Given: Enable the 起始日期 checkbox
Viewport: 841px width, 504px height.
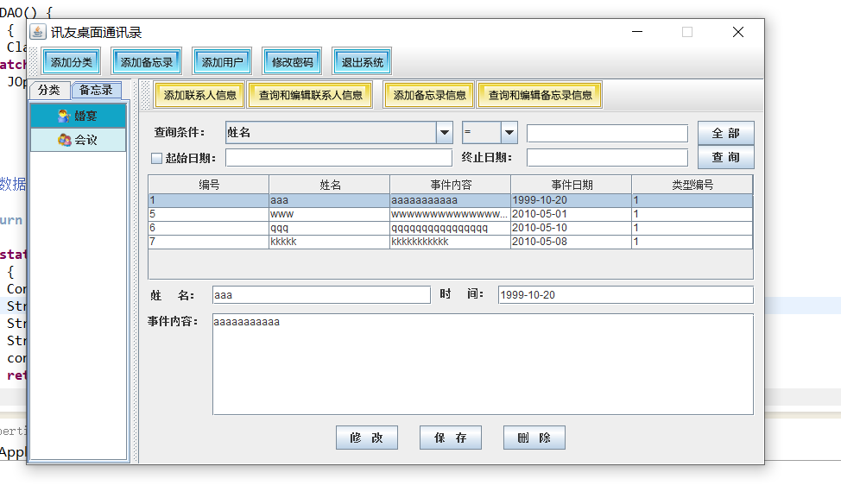Looking at the screenshot, I should point(156,158).
